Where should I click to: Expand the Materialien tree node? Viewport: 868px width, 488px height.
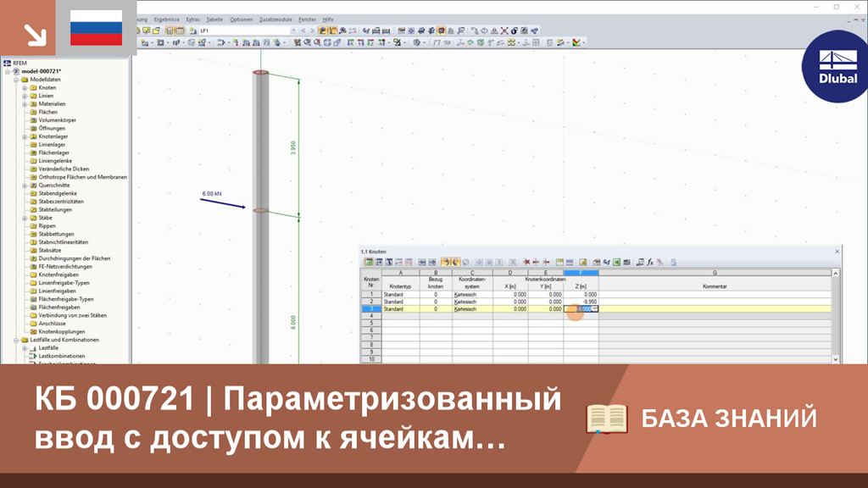point(25,104)
